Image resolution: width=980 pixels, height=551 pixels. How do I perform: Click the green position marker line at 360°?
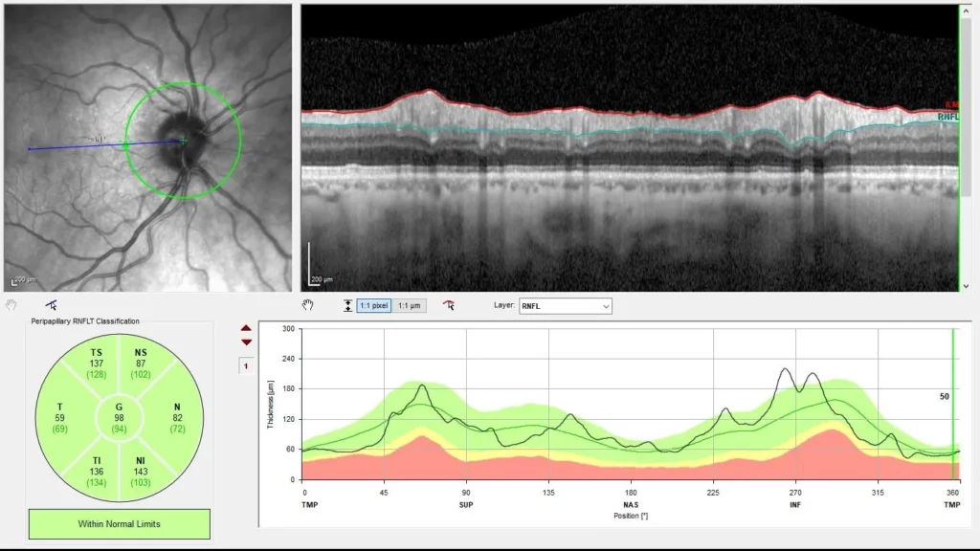pos(953,404)
